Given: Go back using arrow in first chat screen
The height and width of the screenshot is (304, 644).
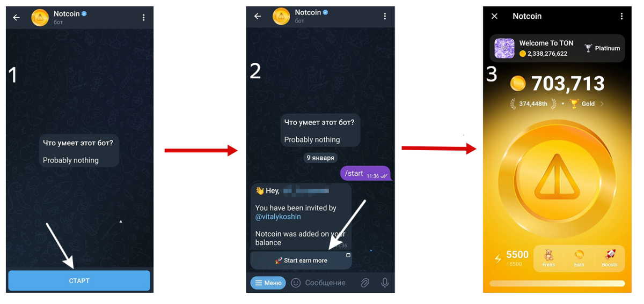Looking at the screenshot, I should 17,18.
